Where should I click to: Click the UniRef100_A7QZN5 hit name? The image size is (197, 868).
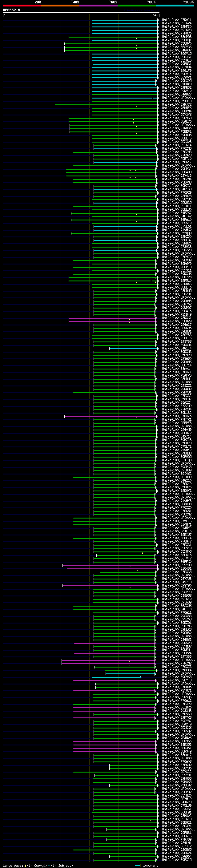[x=177, y=149]
